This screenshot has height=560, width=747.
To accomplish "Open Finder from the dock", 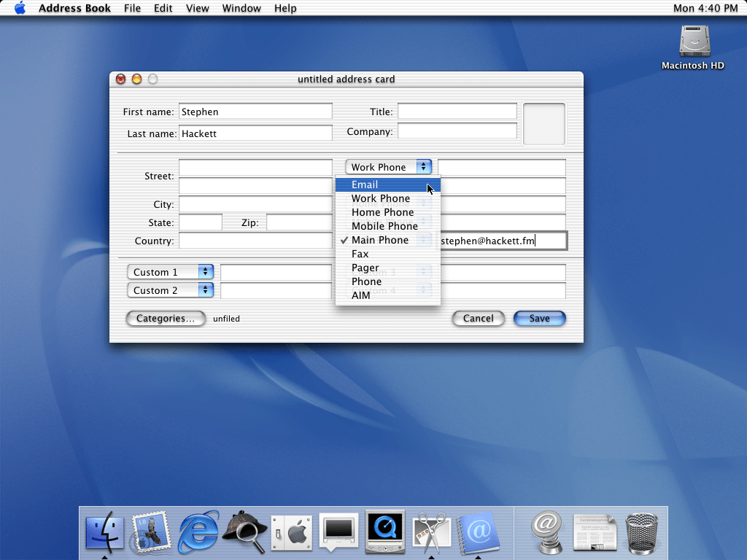I will coord(105,532).
